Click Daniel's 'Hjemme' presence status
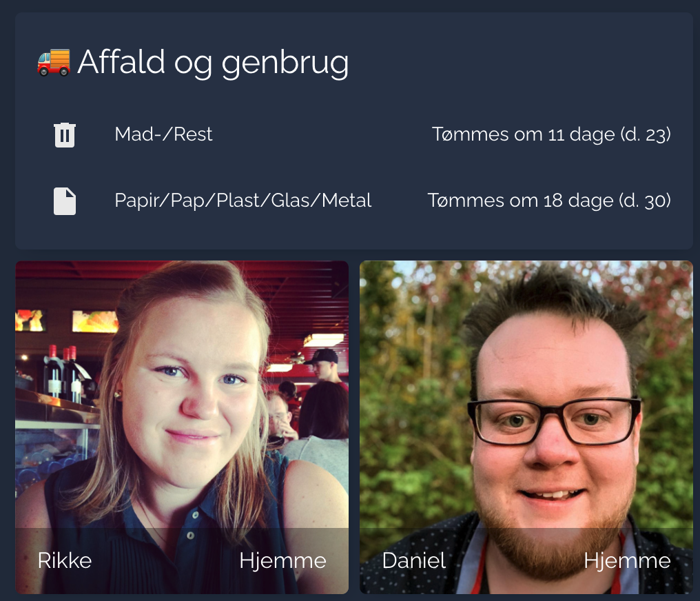700x601 pixels. point(627,561)
